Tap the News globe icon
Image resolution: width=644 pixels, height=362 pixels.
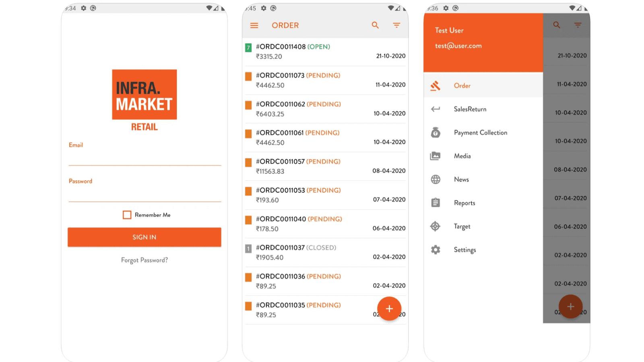click(x=436, y=179)
